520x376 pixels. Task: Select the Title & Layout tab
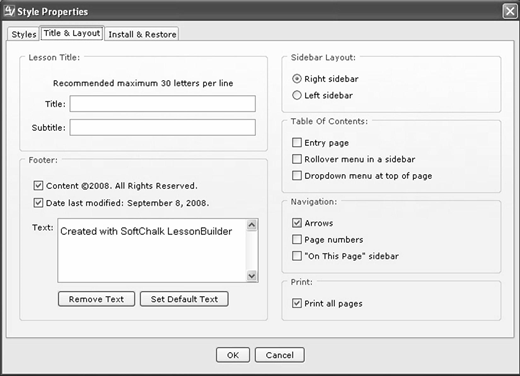(72, 33)
